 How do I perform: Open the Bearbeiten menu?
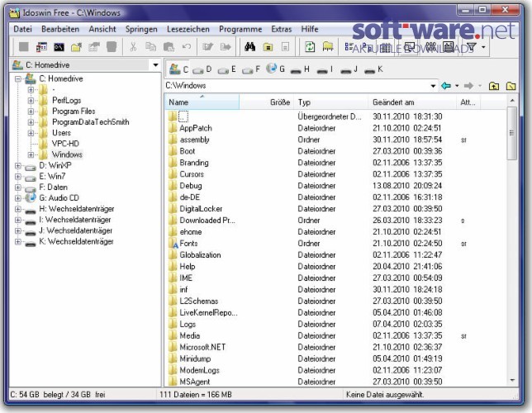coord(60,29)
